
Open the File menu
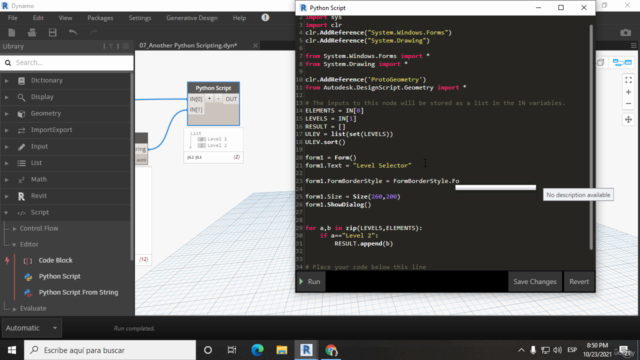point(13,18)
